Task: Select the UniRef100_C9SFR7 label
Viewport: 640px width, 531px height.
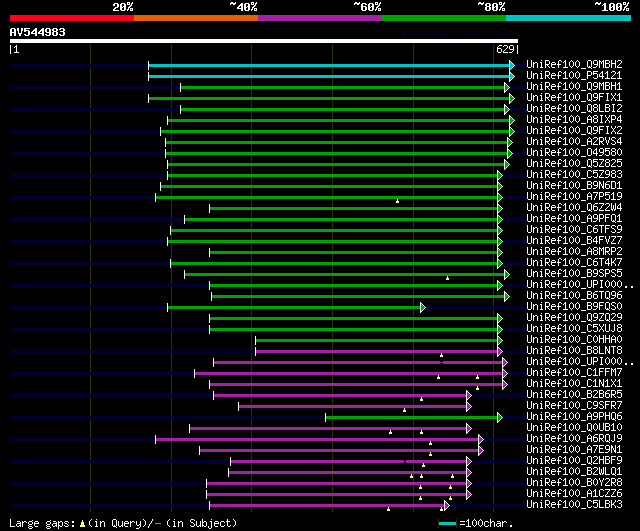Action: tap(574, 406)
